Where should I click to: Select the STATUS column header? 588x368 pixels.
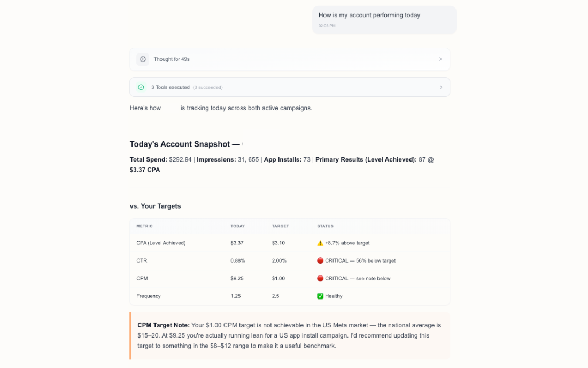click(325, 226)
